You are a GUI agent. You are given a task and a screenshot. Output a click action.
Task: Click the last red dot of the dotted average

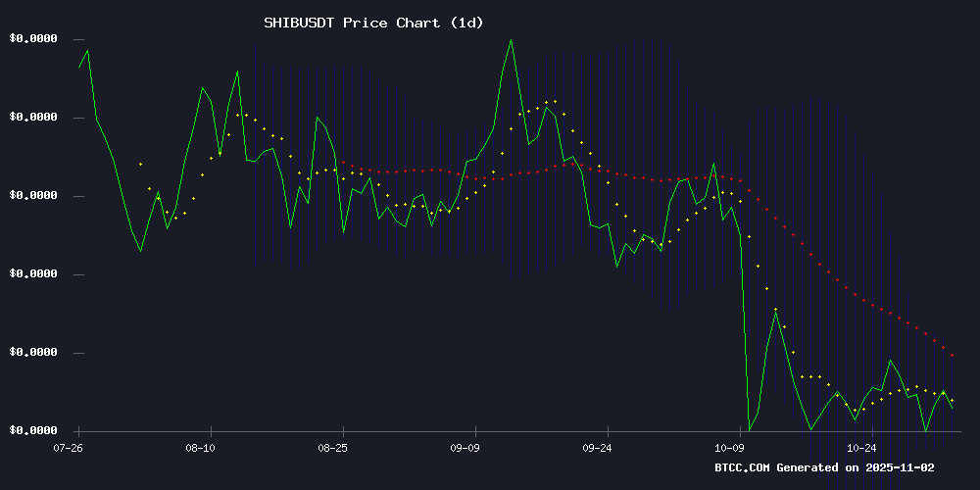tap(952, 356)
